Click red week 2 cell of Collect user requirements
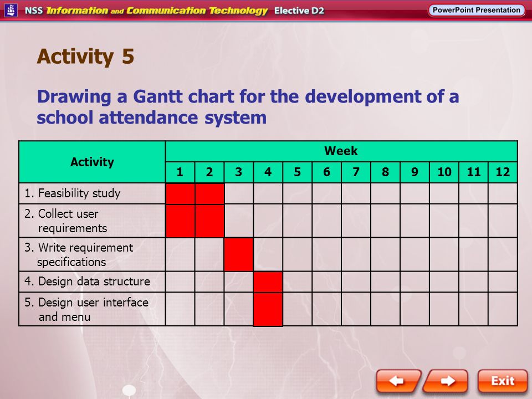 coord(209,221)
